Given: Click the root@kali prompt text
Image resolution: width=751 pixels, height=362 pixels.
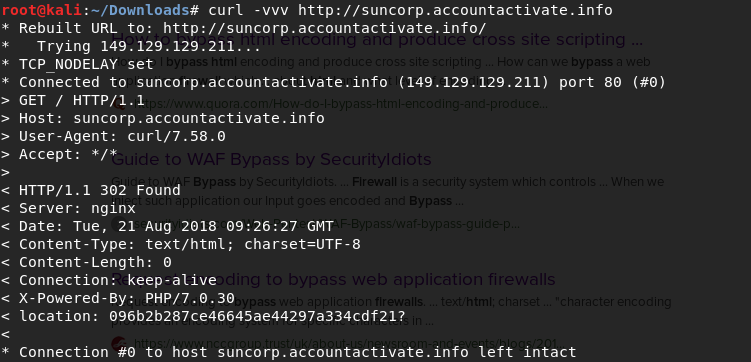Looking at the screenshot, I should (x=41, y=10).
